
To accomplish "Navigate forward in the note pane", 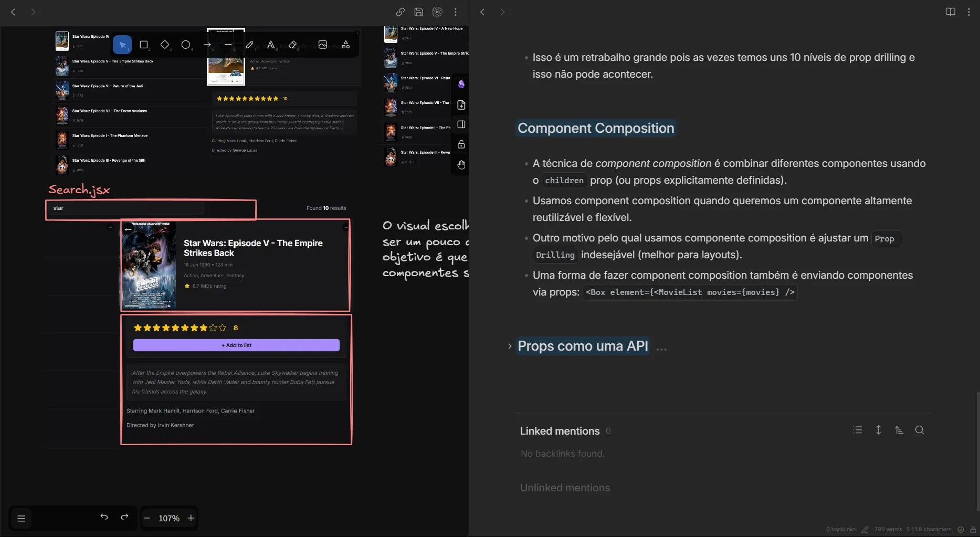I will pyautogui.click(x=502, y=12).
